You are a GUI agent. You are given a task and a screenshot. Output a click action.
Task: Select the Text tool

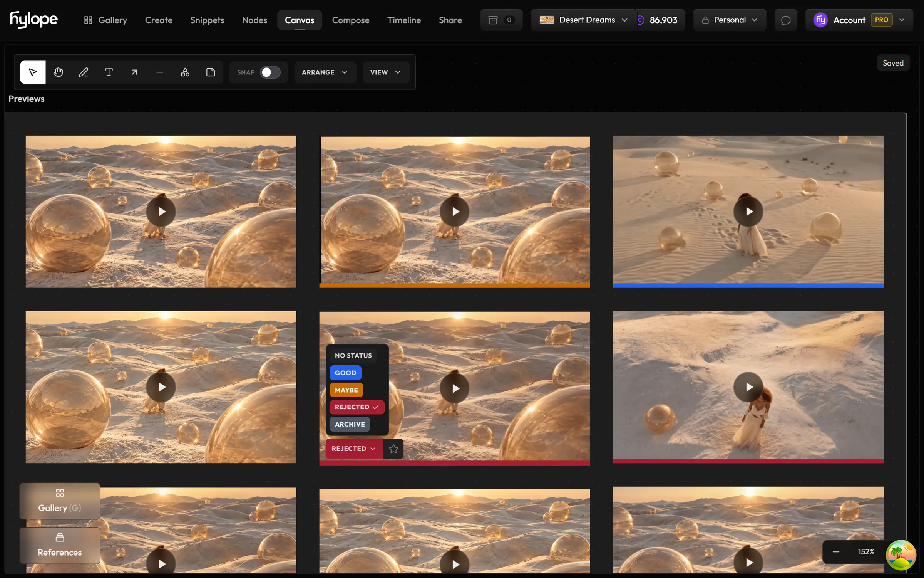pos(109,72)
